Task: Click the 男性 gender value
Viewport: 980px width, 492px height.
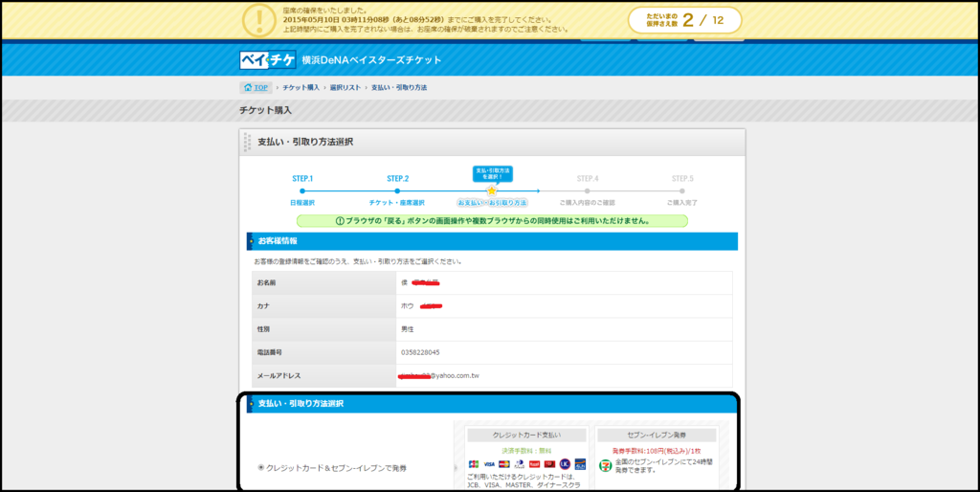Action: pyautogui.click(x=408, y=329)
